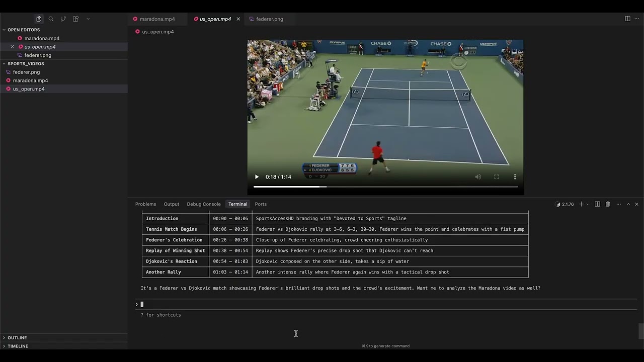Select maradona.mp4 in Open Editors
Image resolution: width=644 pixels, height=362 pixels.
point(42,38)
